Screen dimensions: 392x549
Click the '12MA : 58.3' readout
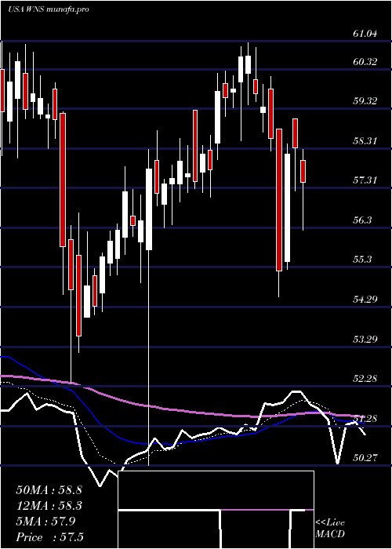coord(49,506)
